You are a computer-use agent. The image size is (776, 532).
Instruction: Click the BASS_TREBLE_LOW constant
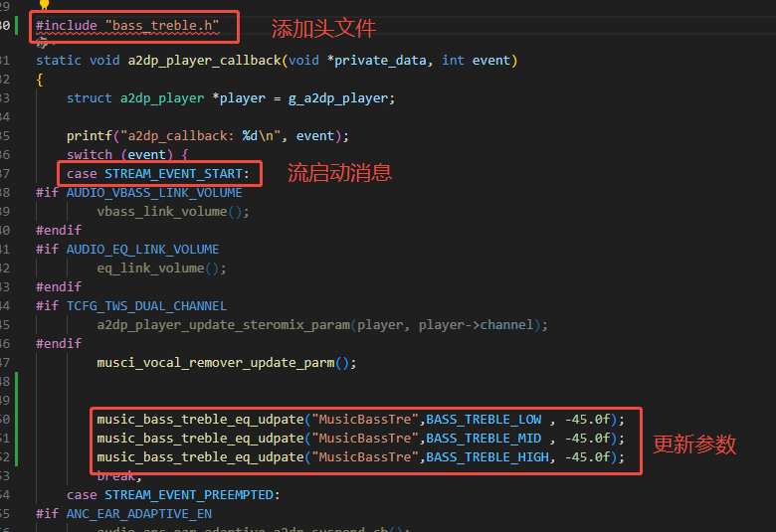(484, 420)
